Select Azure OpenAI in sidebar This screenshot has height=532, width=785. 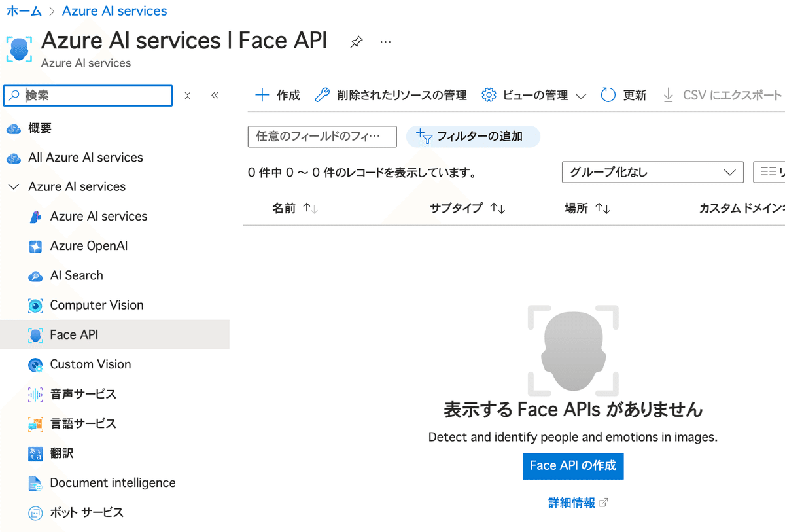pyautogui.click(x=89, y=246)
